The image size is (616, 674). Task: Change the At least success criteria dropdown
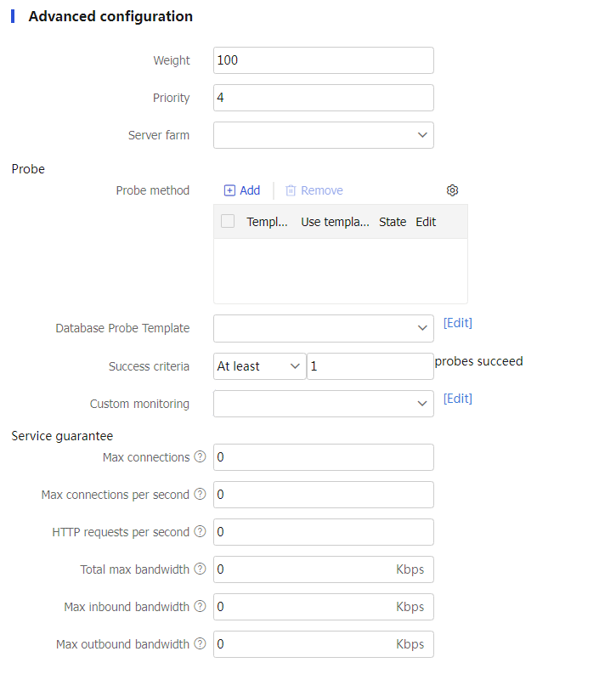pyautogui.click(x=259, y=366)
